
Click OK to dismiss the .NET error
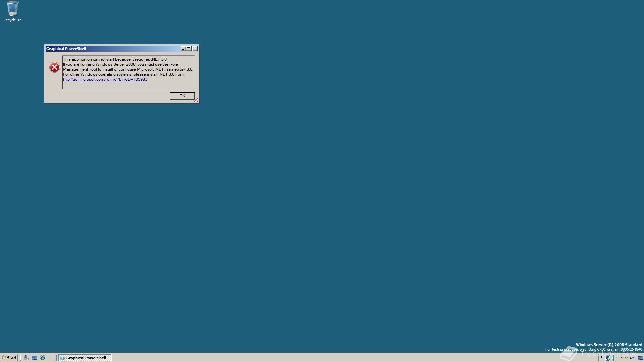pos(182,96)
